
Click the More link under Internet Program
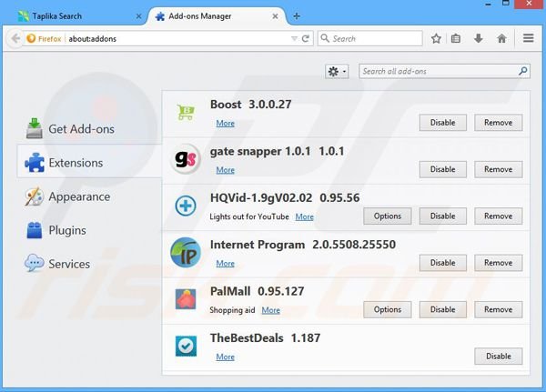tap(226, 264)
